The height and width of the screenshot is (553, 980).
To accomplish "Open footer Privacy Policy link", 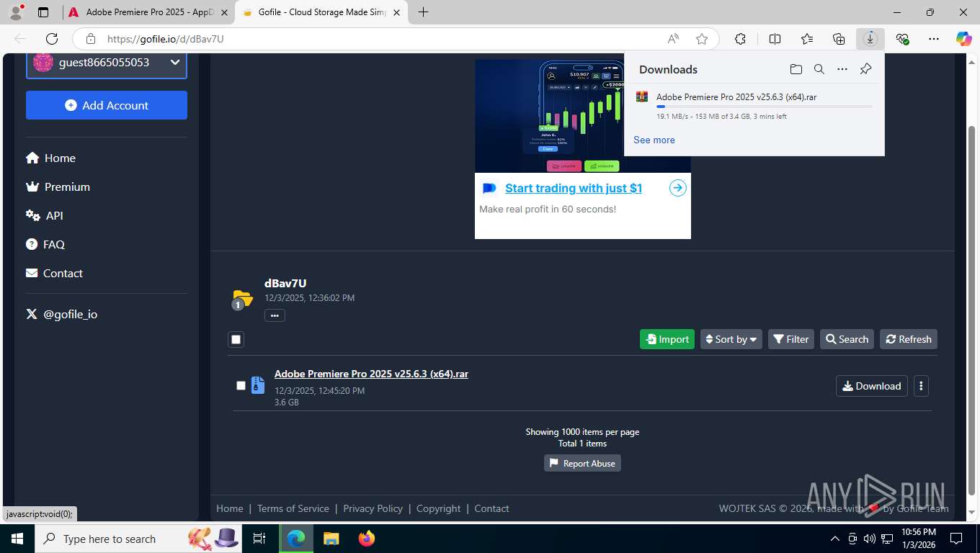I will pyautogui.click(x=373, y=508).
